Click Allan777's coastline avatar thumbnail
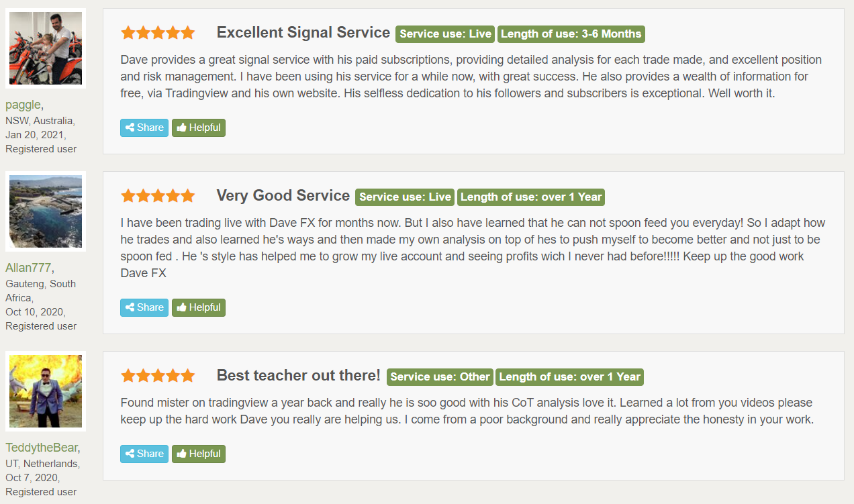The width and height of the screenshot is (854, 504). coord(46,211)
